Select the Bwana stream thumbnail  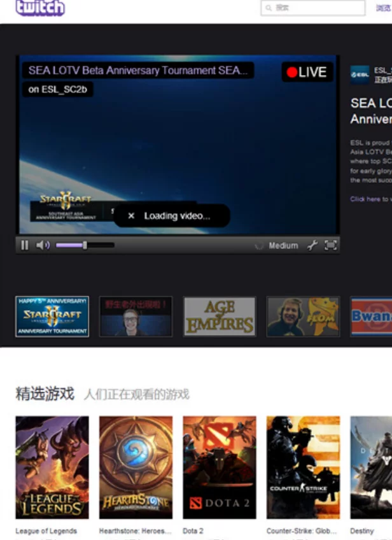[372, 316]
